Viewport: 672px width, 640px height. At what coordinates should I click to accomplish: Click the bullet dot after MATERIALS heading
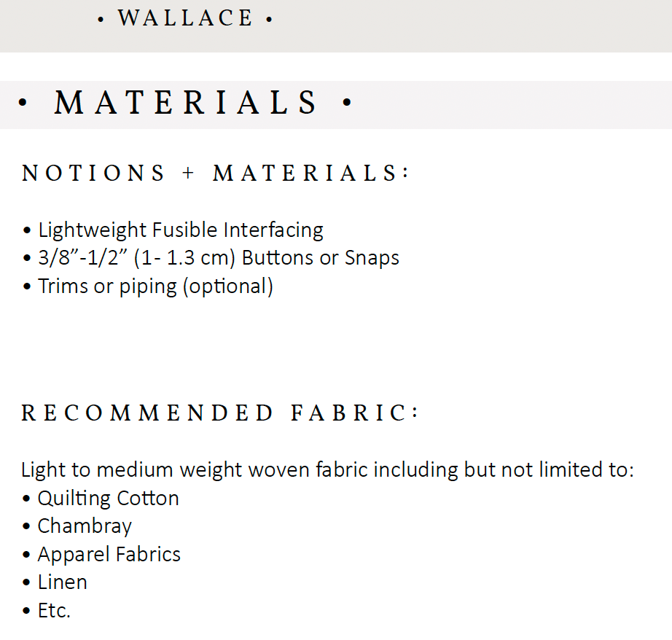(x=347, y=103)
